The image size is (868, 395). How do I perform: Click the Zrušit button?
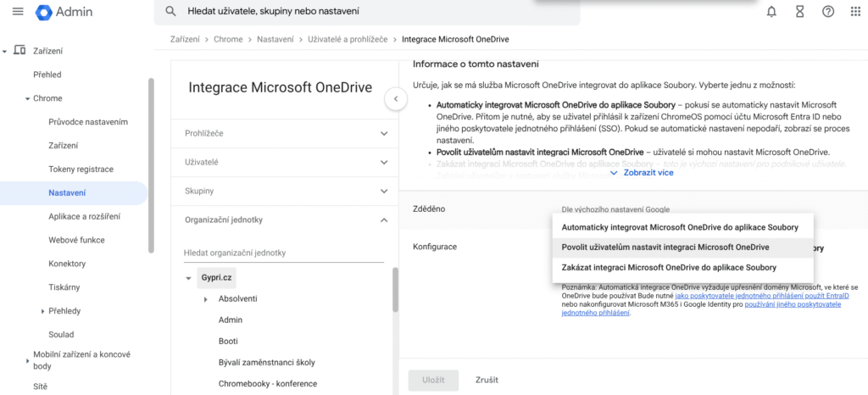pos(487,380)
